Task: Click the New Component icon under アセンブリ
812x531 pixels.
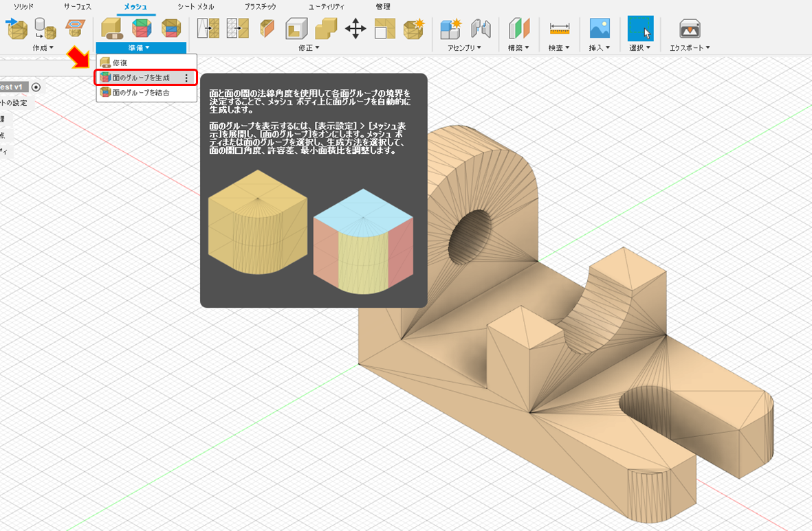Action: 451,29
